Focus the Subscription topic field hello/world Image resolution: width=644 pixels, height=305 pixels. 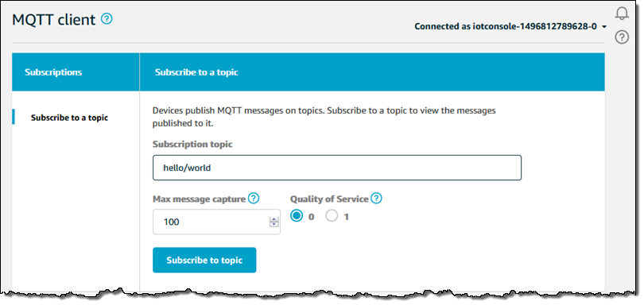(337, 168)
